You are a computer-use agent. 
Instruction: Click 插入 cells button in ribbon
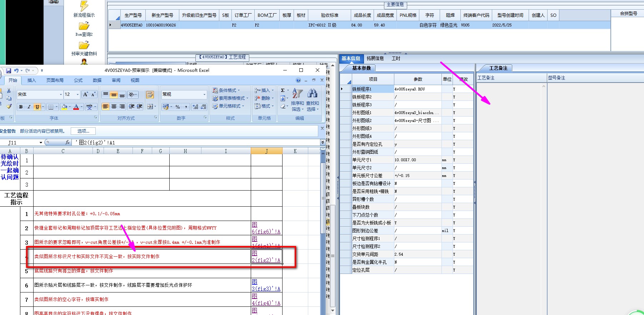(x=264, y=90)
